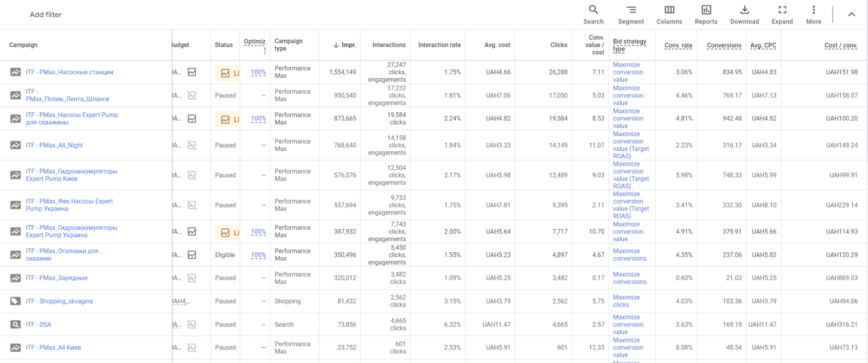Click Maximize clicks bid strategy link
Screen dimensions: 868x363
(x=626, y=301)
